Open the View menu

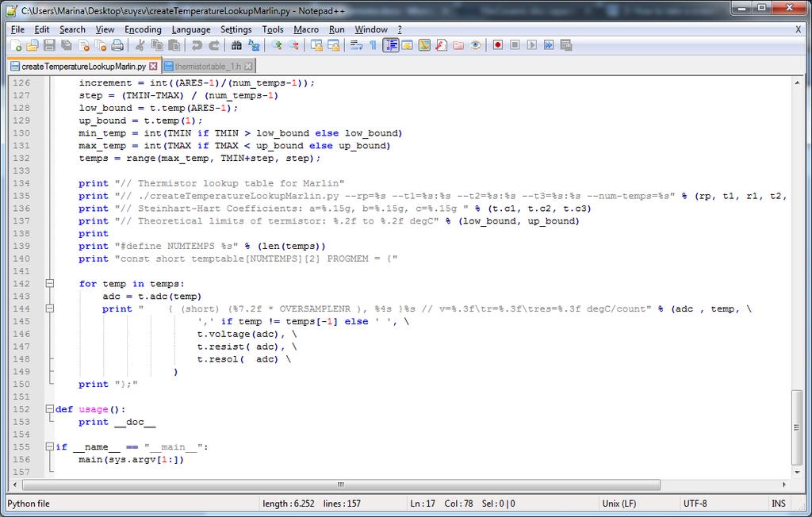click(x=105, y=29)
